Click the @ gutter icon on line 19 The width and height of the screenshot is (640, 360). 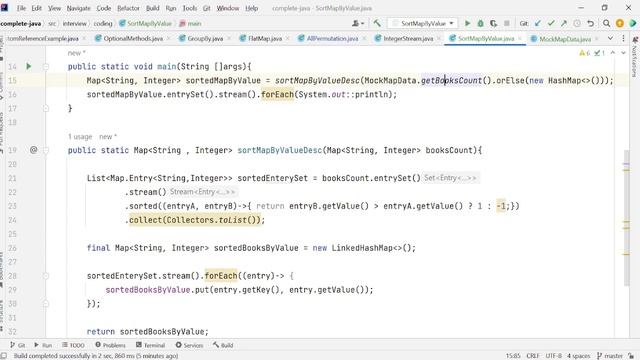33,150
